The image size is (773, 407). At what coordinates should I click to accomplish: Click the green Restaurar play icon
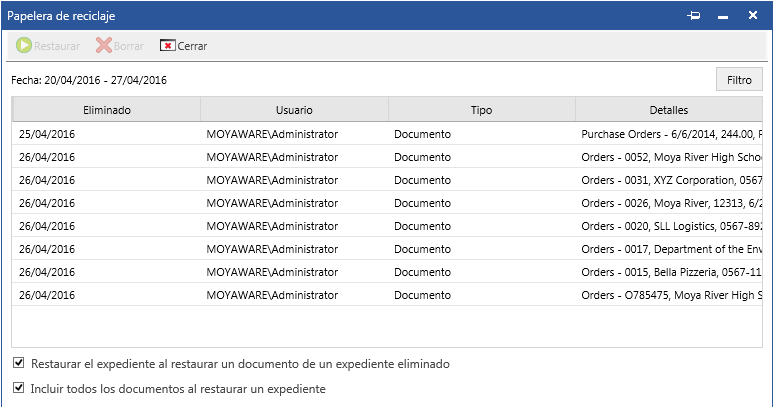tap(24, 45)
